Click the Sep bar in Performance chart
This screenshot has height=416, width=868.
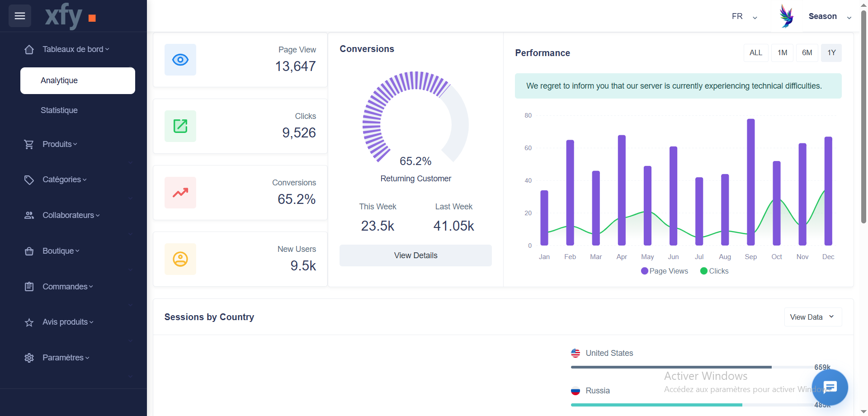[x=751, y=182]
